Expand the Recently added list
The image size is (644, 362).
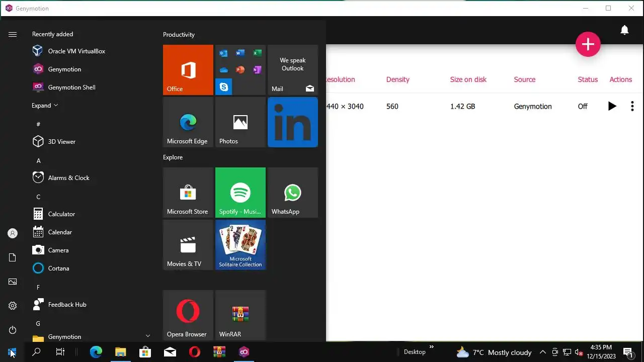click(x=45, y=106)
